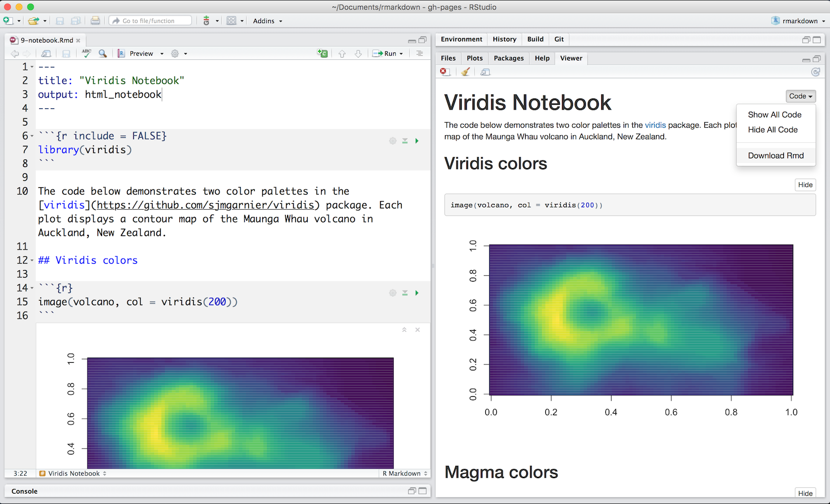
Task: Refresh the Viewer pane
Action: click(816, 72)
